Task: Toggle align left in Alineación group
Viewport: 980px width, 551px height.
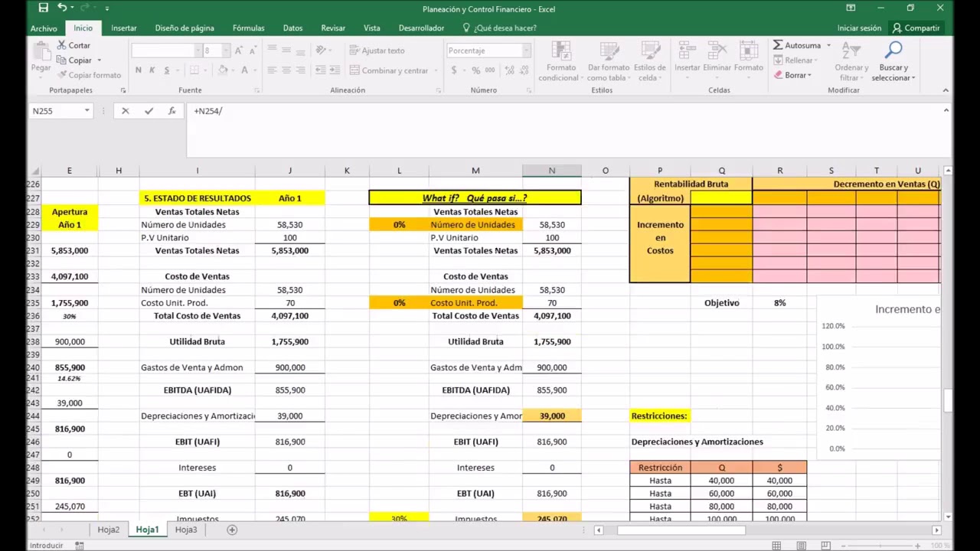Action: pos(272,70)
